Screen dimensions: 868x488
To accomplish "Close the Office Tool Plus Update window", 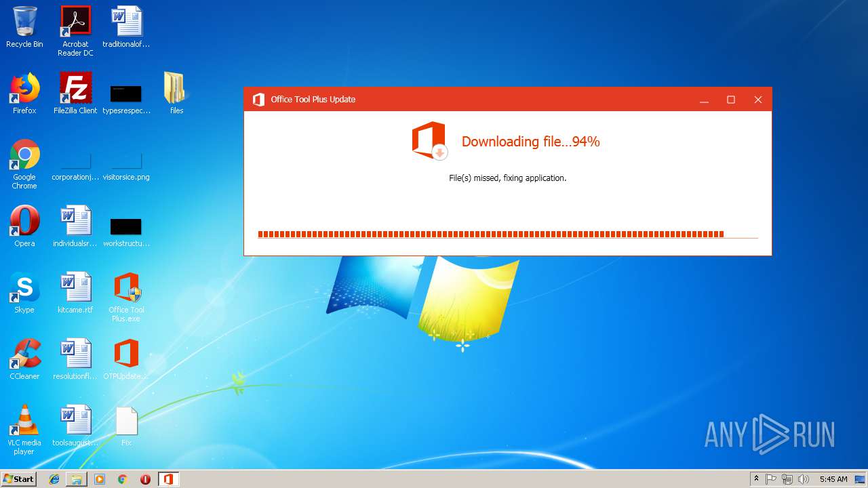I will (758, 100).
